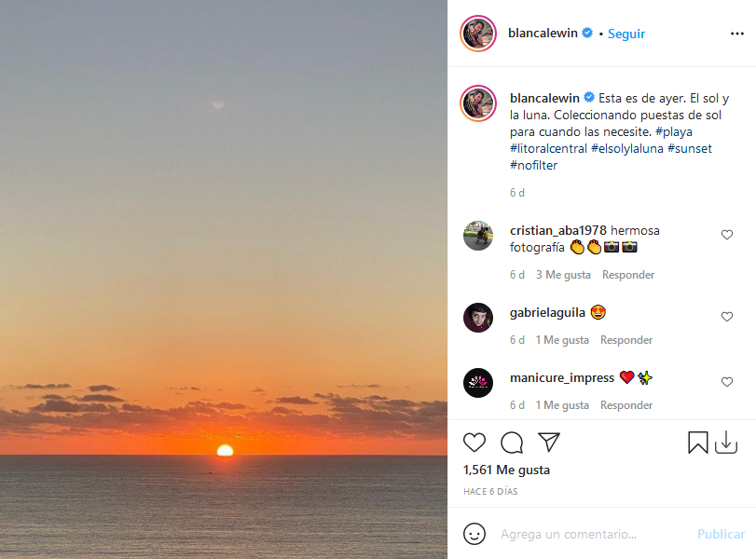
Task: Open the emoji picker smiley icon
Action: tap(474, 534)
